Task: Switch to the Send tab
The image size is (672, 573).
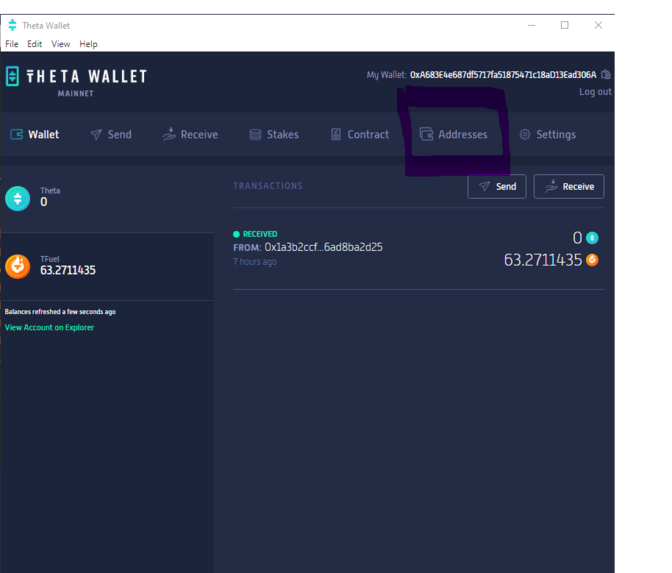Action: pos(111,135)
